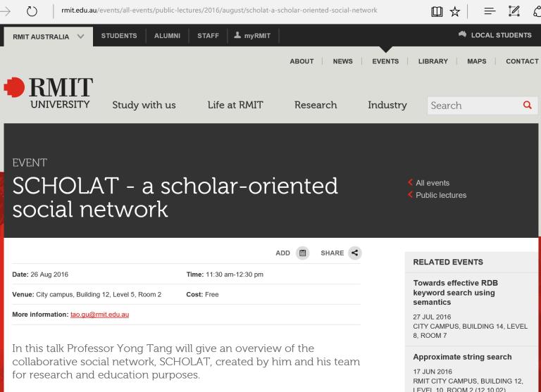Open the Public lectures link
The image size is (541, 392).
(440, 195)
